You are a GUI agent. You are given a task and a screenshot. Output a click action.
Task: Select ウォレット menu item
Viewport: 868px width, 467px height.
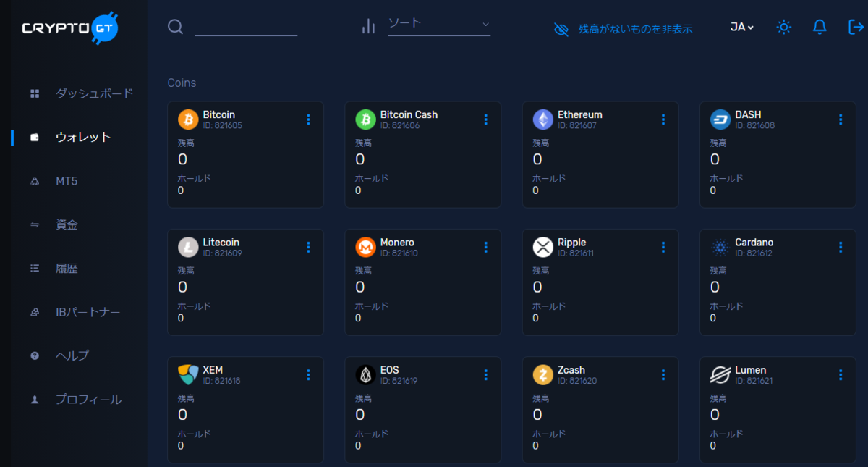[x=83, y=137]
